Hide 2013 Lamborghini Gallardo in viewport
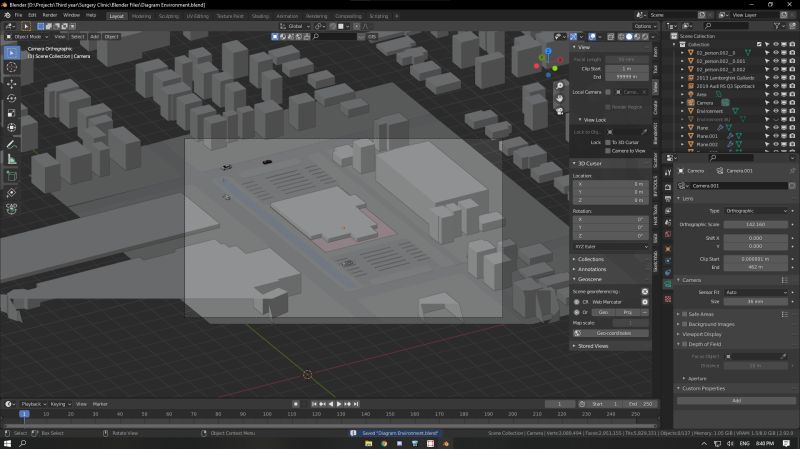This screenshot has height=449, width=800. 776,78
